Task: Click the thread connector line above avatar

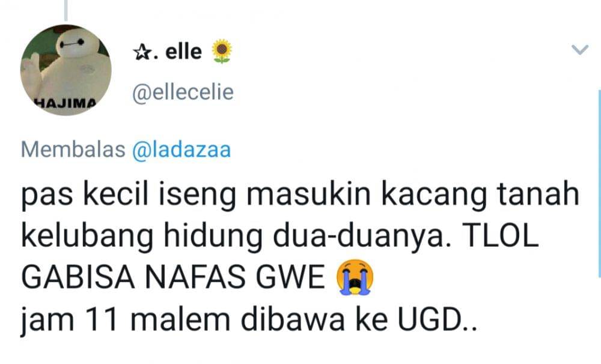Action: click(x=66, y=10)
